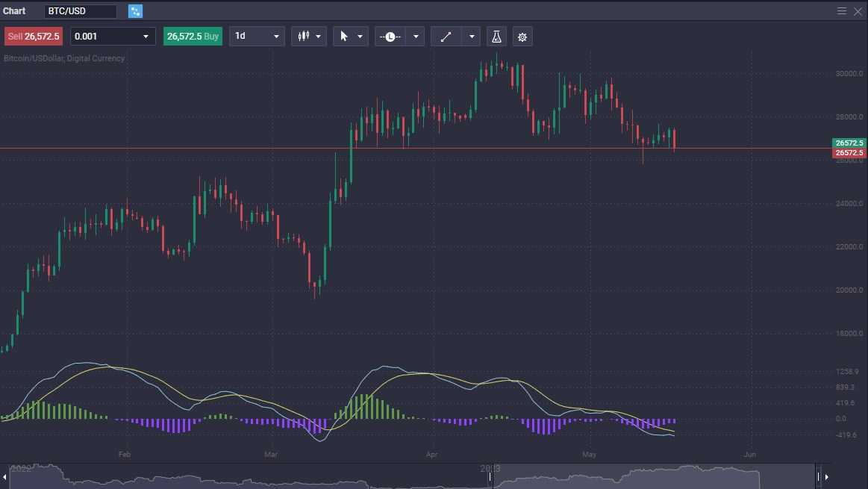Open the indicators flask icon
Viewport: 868px width, 489px height.
point(496,36)
